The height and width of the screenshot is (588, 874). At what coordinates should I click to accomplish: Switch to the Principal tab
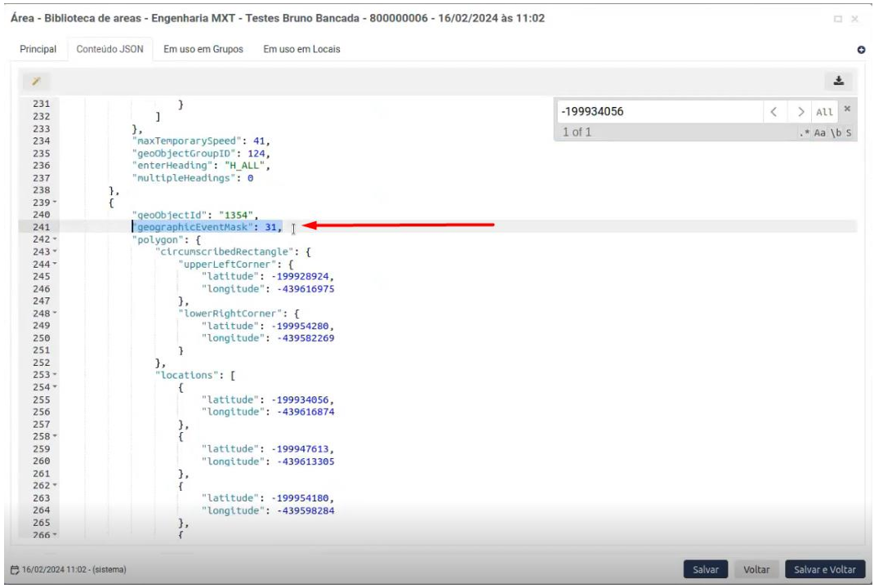coord(38,50)
